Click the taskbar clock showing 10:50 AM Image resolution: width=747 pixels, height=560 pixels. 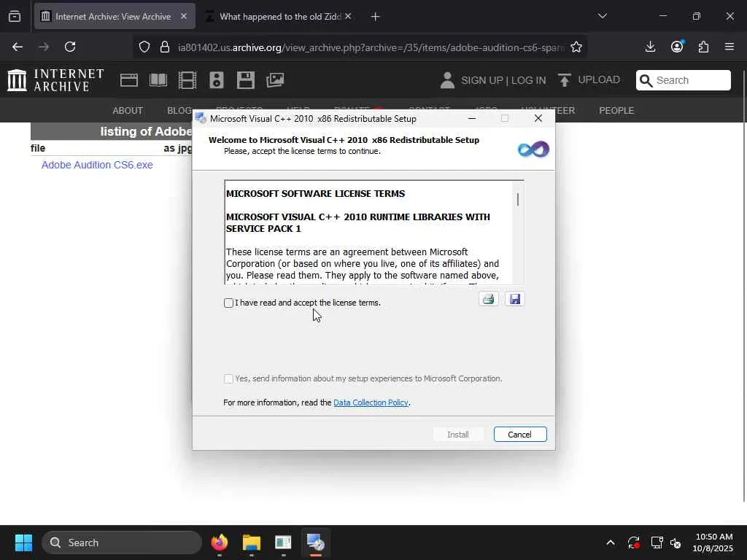[713, 542]
